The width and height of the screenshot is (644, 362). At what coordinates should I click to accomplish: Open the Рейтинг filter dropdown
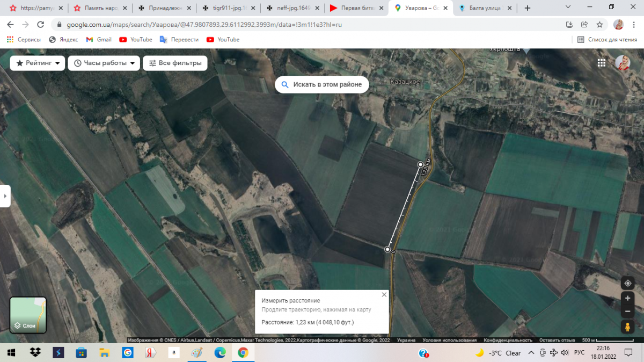(x=38, y=63)
